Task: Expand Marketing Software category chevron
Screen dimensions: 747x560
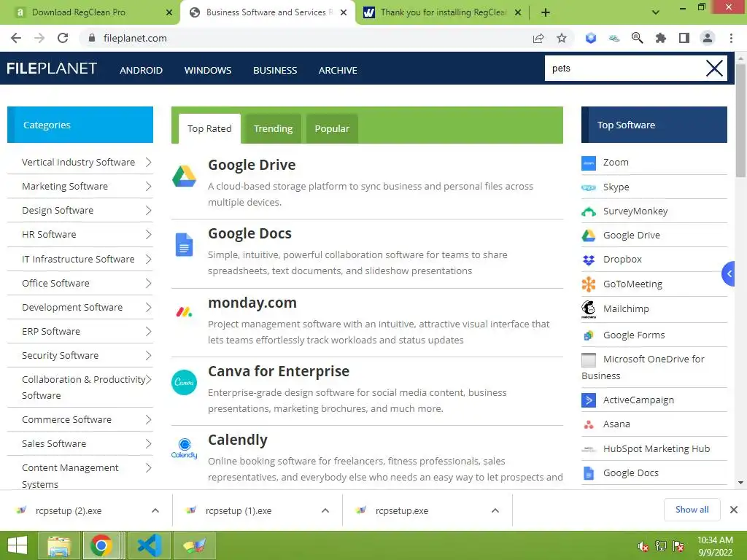Action: click(x=148, y=186)
